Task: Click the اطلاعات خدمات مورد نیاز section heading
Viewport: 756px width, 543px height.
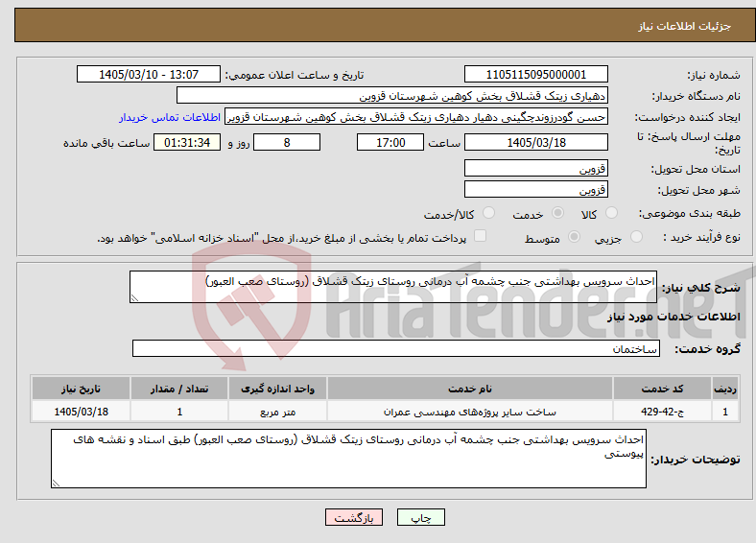Action: coord(673,317)
